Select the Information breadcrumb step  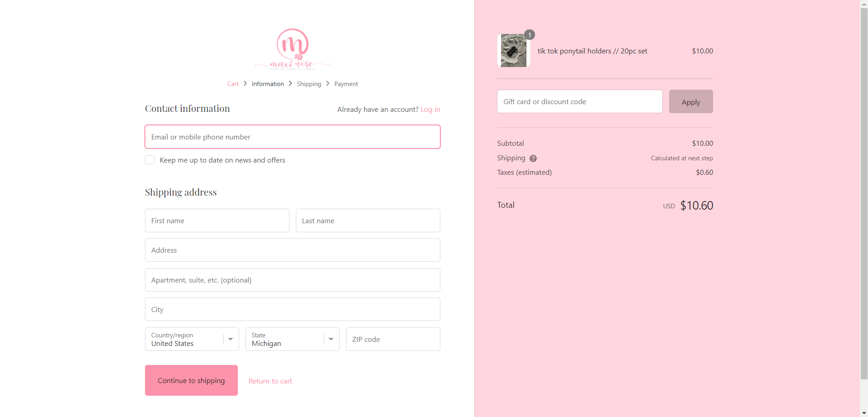click(268, 84)
